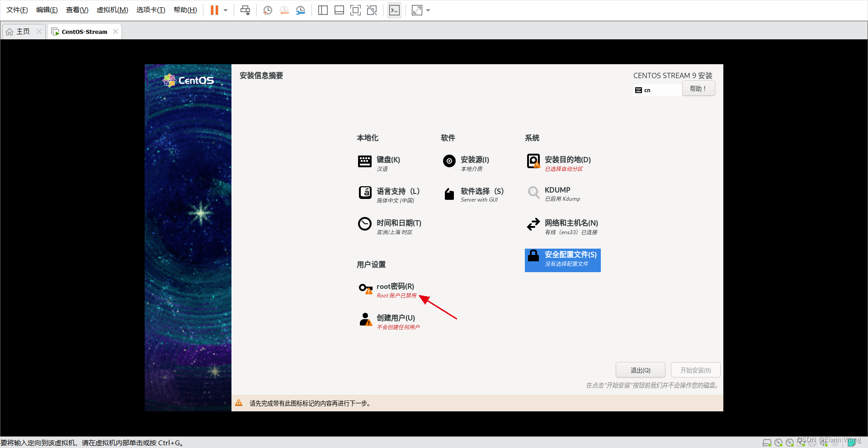
Task: Toggle console view icon in toolbar
Action: 394,10
